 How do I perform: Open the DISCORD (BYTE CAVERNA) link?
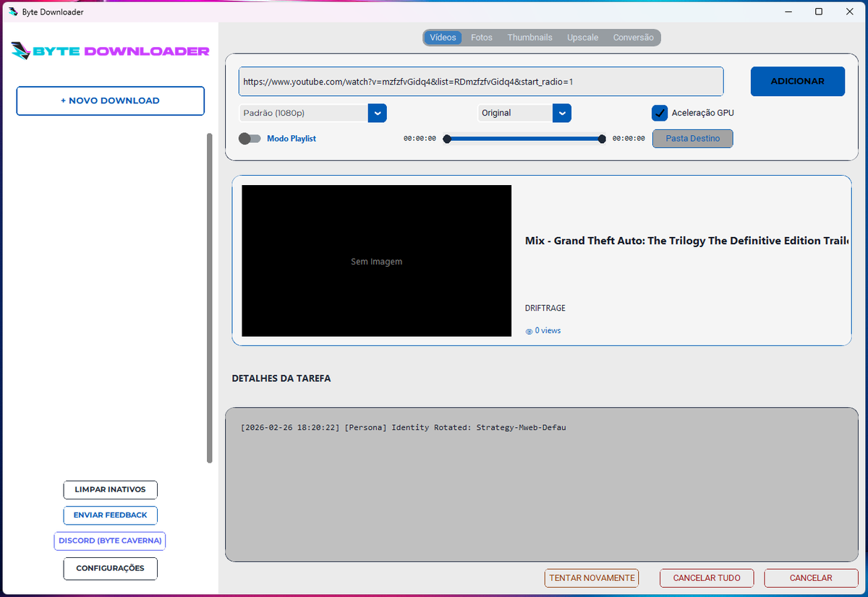click(109, 541)
